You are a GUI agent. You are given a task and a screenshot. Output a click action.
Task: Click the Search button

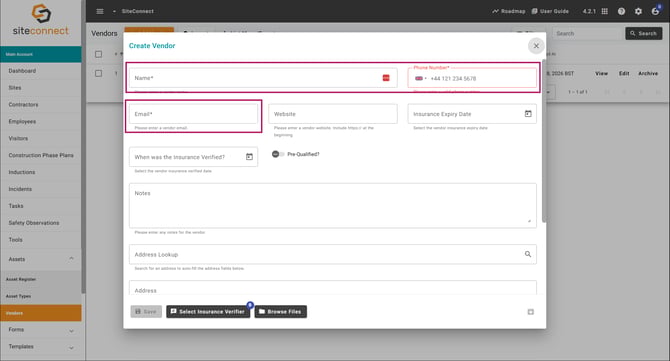644,33
